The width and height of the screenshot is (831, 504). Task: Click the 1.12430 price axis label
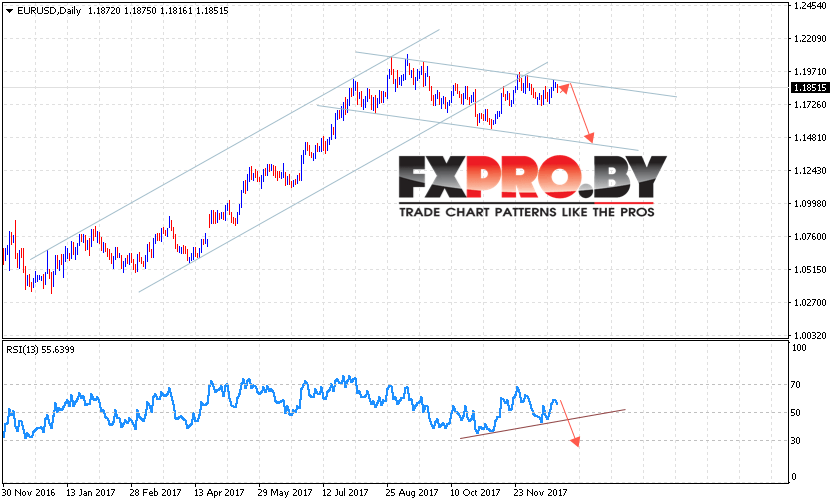(810, 171)
